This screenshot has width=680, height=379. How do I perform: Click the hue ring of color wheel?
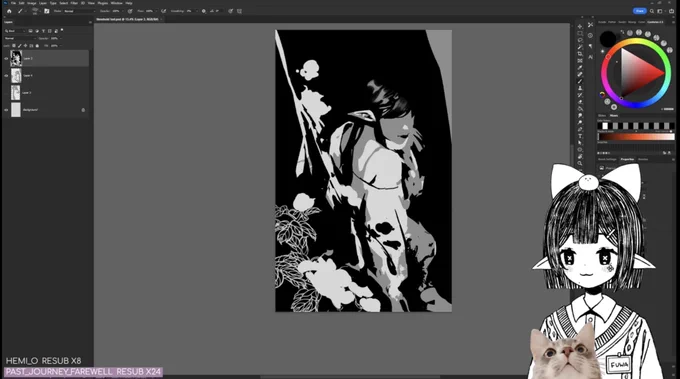point(636,41)
